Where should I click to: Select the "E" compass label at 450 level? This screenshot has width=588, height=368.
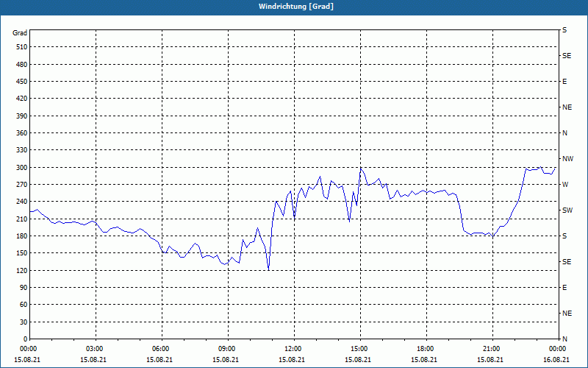[564, 82]
